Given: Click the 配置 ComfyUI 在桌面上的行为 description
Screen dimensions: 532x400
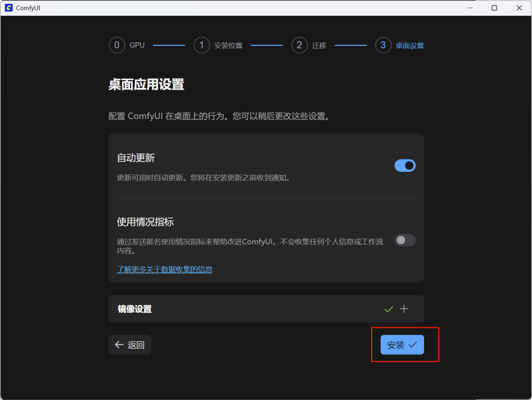Looking at the screenshot, I should [219, 116].
